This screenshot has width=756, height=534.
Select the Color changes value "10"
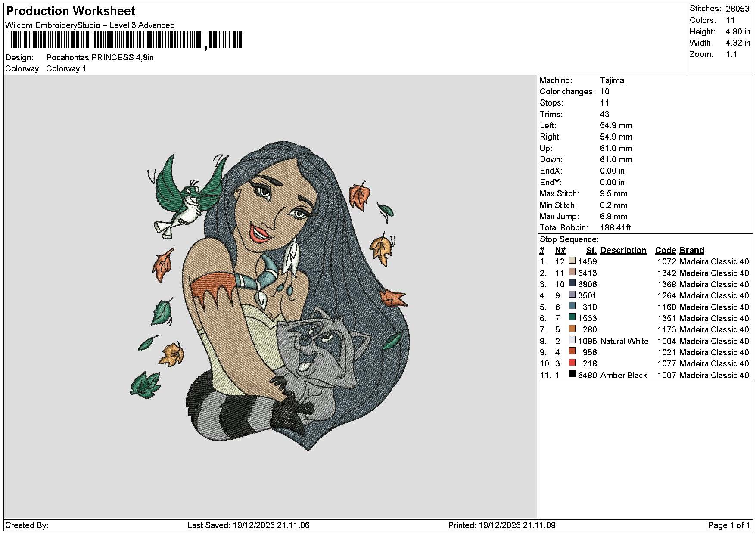click(x=604, y=92)
